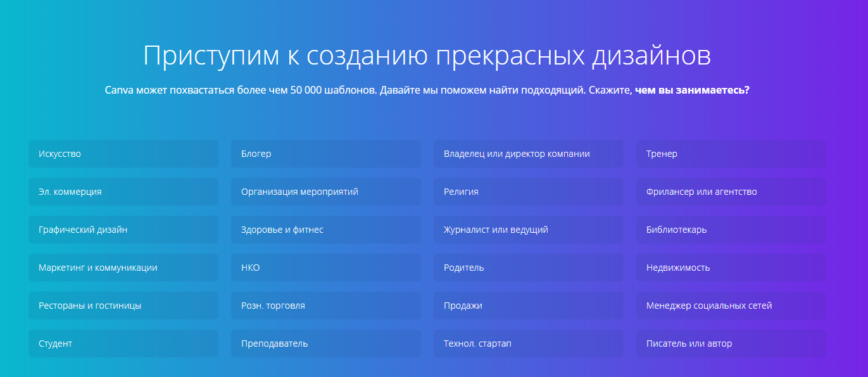Pick Фрилансер или агентство
The height and width of the screenshot is (377, 868).
point(731,192)
